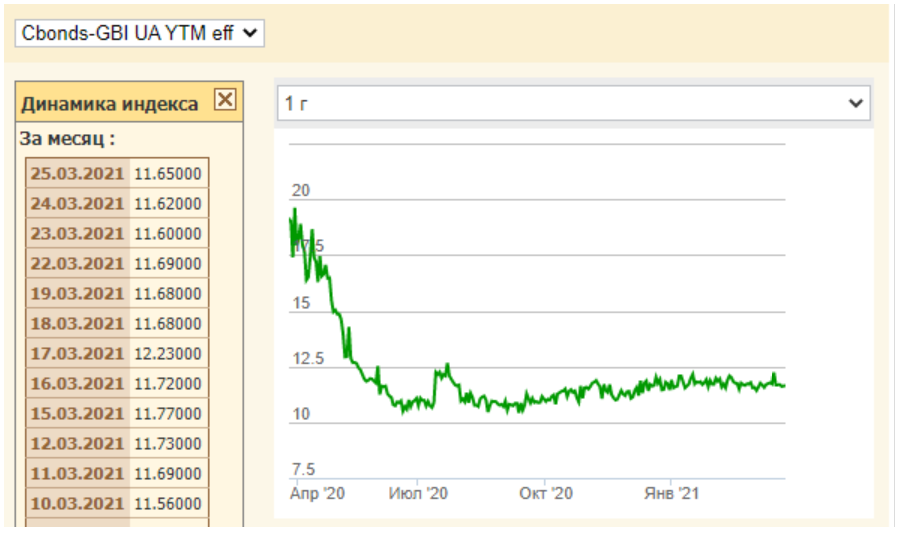Click the 12.5 y-axis label
Screen dimensions: 900x533
coord(308,359)
